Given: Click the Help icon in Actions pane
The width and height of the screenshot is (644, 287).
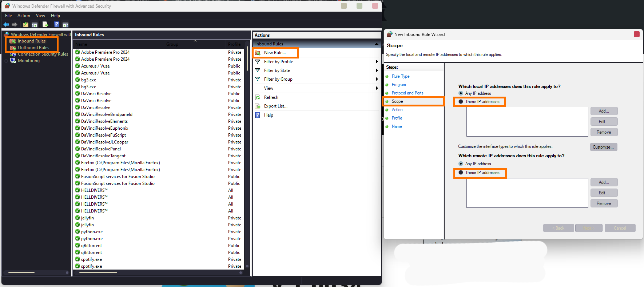Looking at the screenshot, I should click(x=258, y=115).
